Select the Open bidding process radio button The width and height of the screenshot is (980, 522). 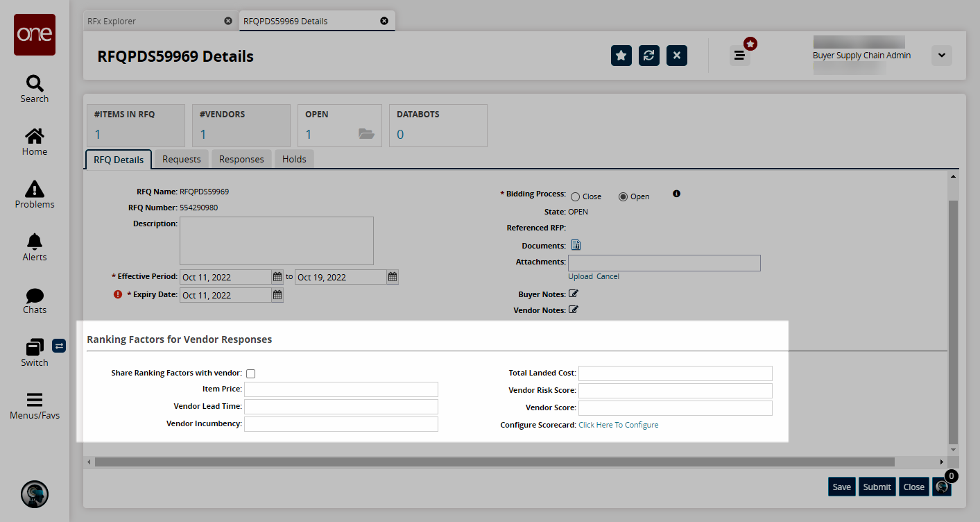(623, 196)
